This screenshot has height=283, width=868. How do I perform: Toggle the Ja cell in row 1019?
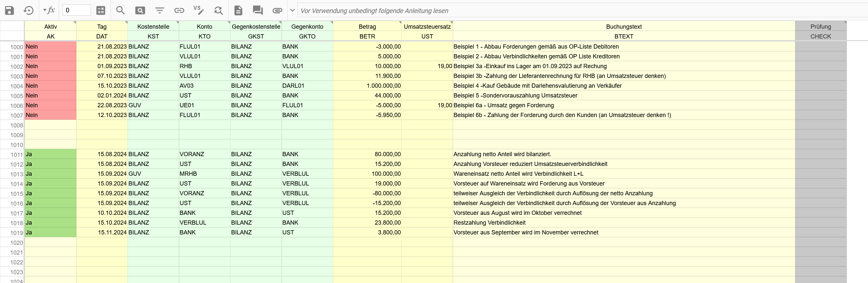50,232
